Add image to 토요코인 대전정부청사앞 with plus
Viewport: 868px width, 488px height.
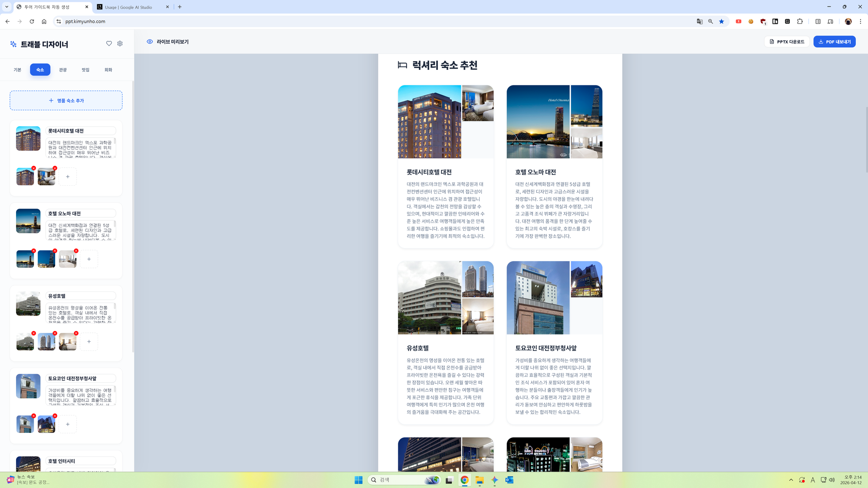[68, 424]
